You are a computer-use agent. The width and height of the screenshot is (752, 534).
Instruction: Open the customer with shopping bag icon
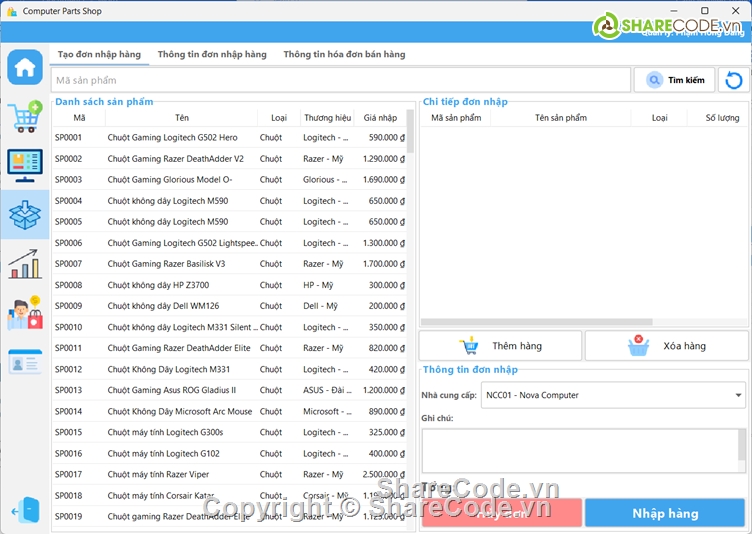tap(25, 313)
